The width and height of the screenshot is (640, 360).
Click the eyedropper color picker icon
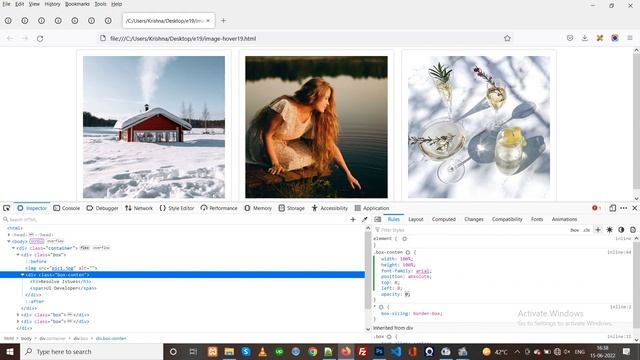click(x=364, y=220)
